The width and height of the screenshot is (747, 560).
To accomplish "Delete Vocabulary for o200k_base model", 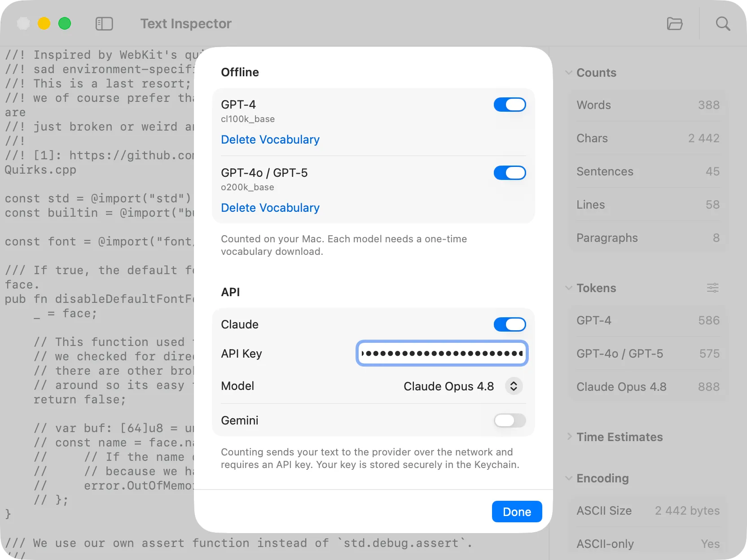I will tap(270, 208).
